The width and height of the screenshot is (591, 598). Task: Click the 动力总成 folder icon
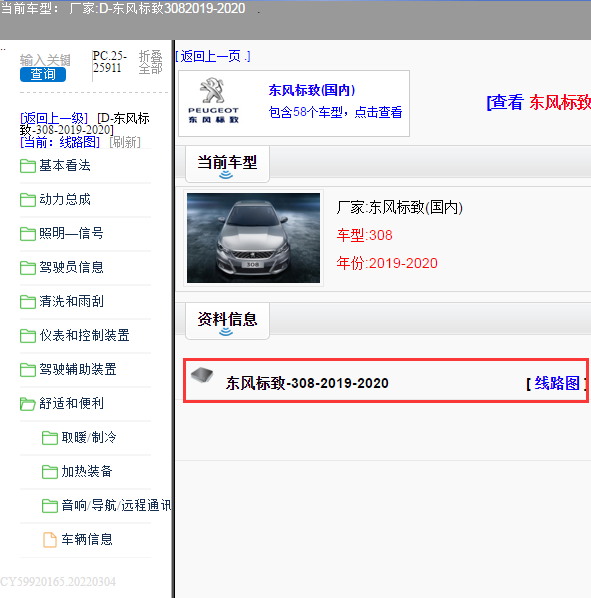click(x=28, y=200)
